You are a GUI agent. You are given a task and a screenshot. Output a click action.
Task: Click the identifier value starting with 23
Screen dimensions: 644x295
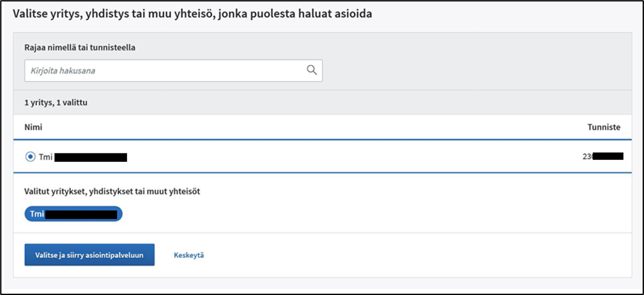tap(603, 156)
